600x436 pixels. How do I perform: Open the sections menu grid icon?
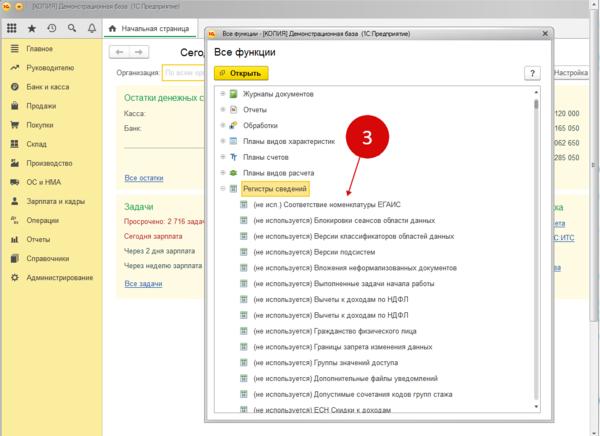[11, 28]
